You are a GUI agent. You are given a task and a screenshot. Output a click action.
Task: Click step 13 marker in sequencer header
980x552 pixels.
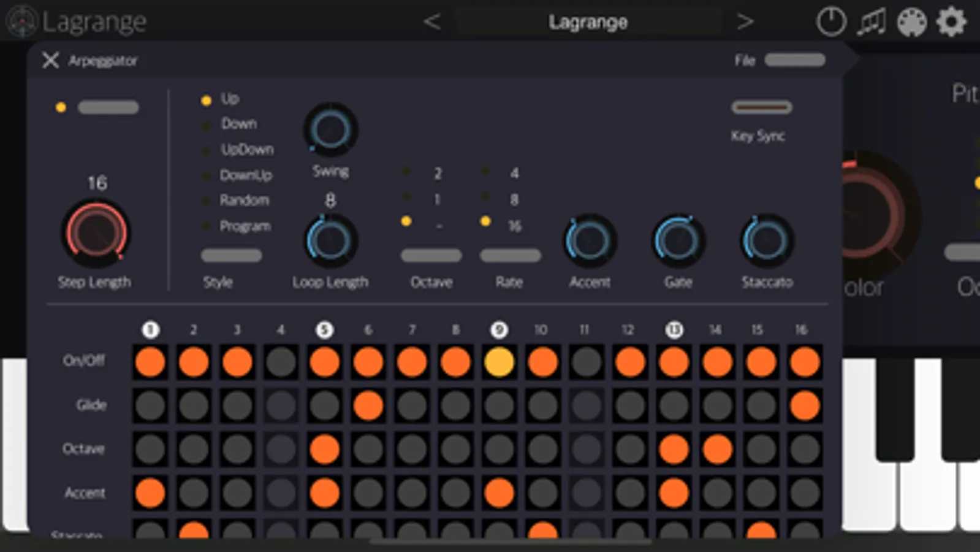(x=674, y=329)
